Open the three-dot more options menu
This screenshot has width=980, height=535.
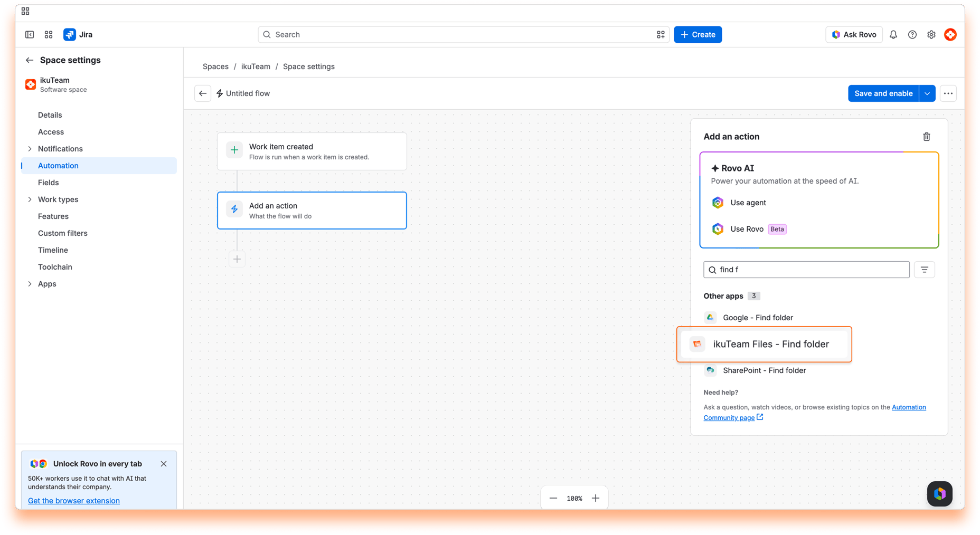948,93
